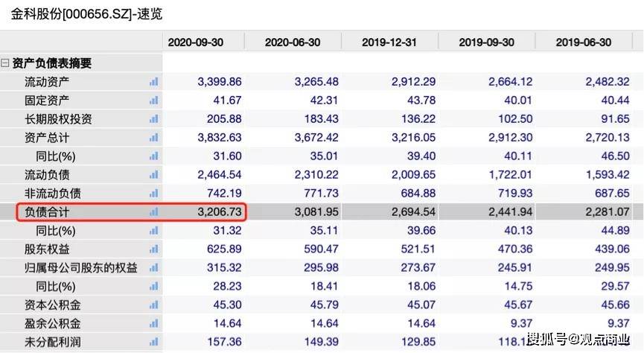644x353 pixels.
Task: Click the 金科股份[000656.SZ]-速览 title
Action: pos(86,14)
